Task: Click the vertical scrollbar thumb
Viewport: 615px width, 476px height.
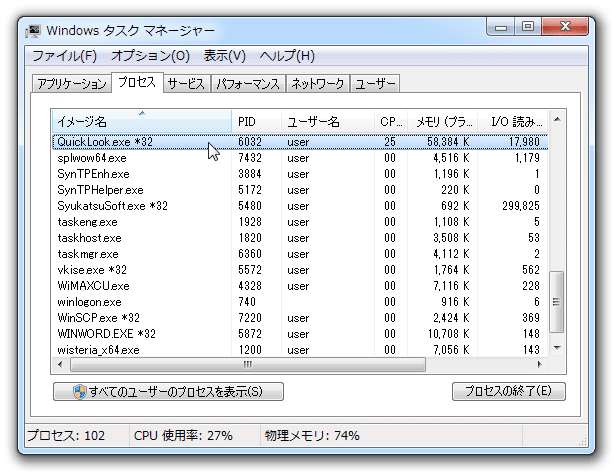Action: click(557, 302)
